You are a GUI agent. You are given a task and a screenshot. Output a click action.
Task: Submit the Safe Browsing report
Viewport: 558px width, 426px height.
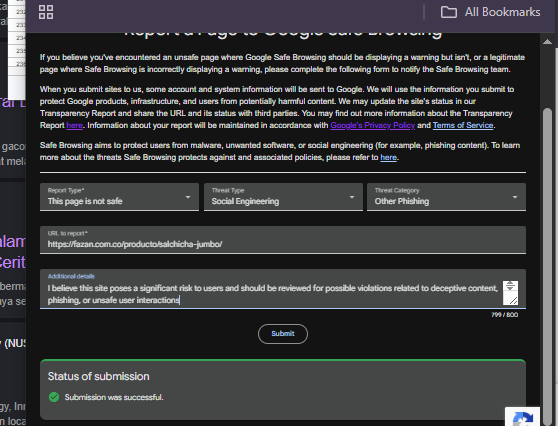click(x=283, y=334)
